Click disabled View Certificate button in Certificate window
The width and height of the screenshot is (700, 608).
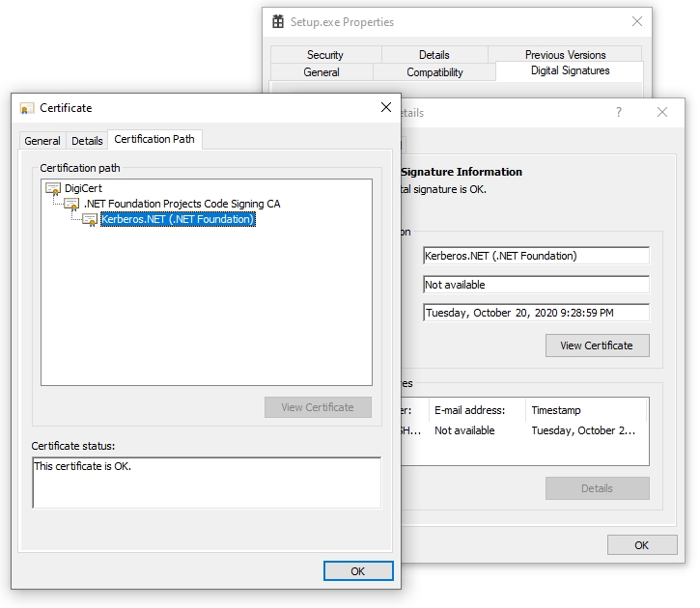(318, 407)
